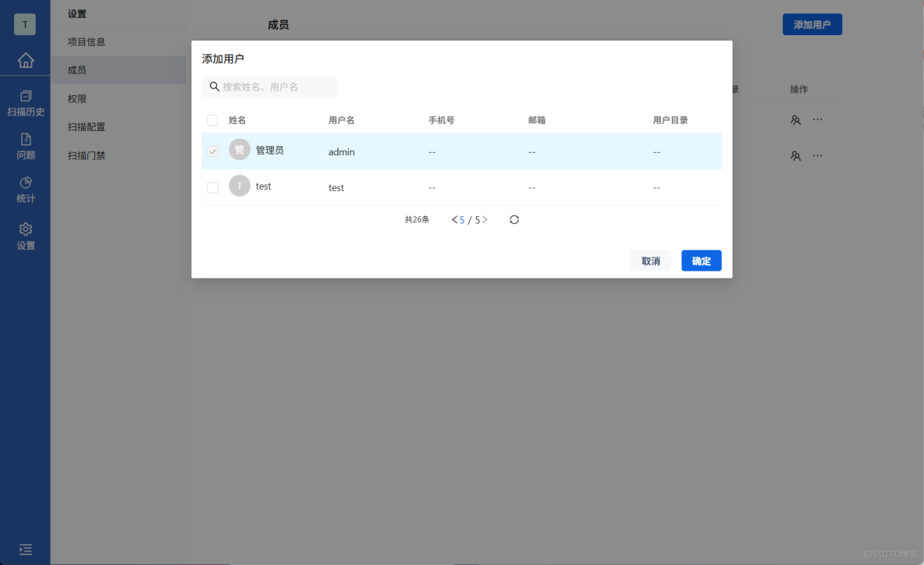Viewport: 924px width, 565px height.
Task: Click the collapse icon at sidebar bottom
Action: pos(26,549)
